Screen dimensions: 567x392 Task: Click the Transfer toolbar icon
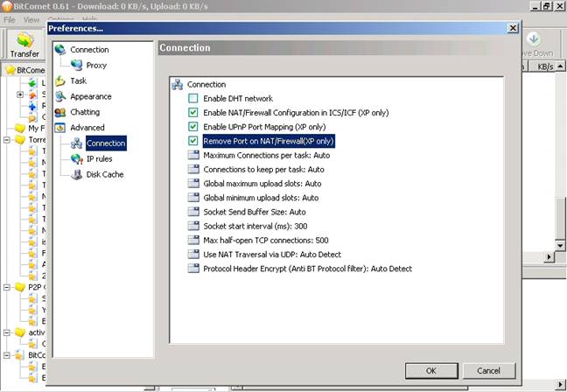[24, 45]
